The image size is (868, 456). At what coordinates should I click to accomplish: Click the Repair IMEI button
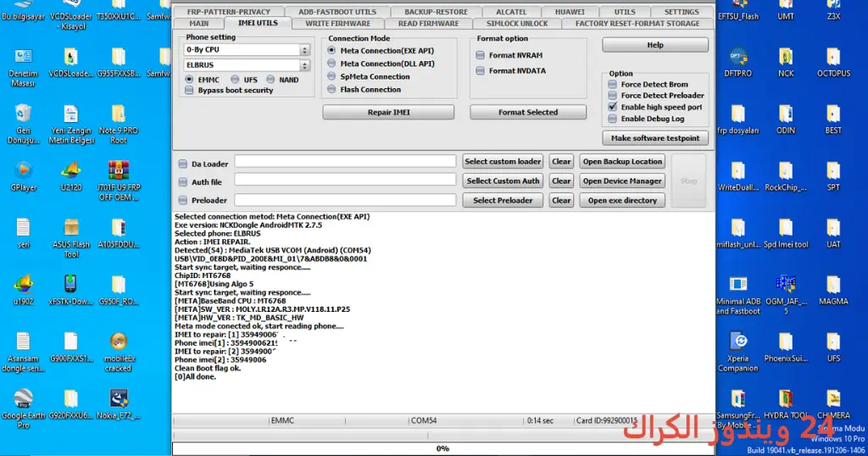pyautogui.click(x=388, y=113)
